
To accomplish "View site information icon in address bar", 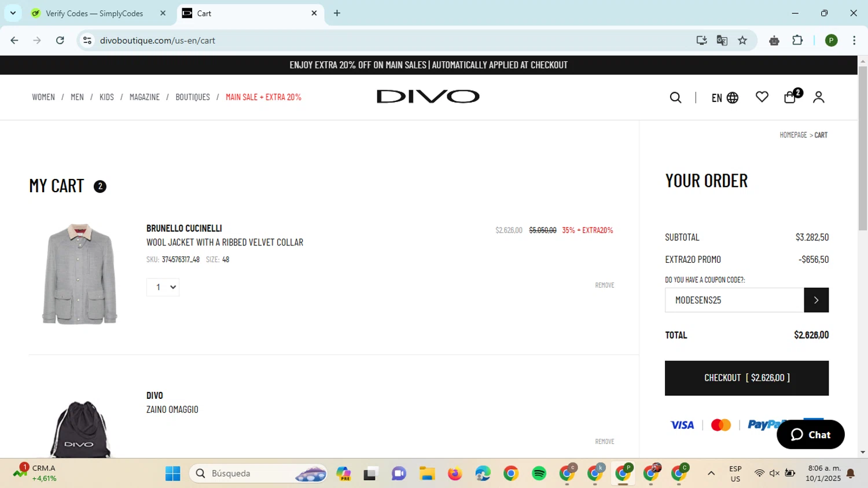I will (x=87, y=41).
